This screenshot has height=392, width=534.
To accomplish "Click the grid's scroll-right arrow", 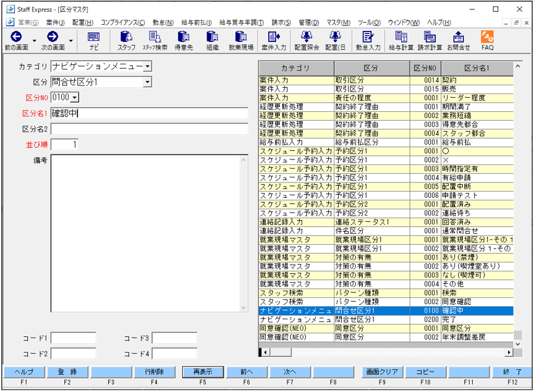I will click(509, 352).
